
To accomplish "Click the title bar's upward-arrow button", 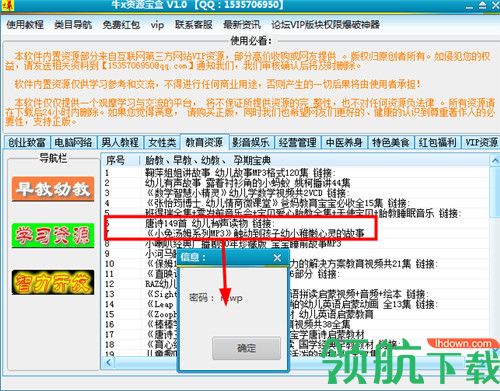I will 482,5.
